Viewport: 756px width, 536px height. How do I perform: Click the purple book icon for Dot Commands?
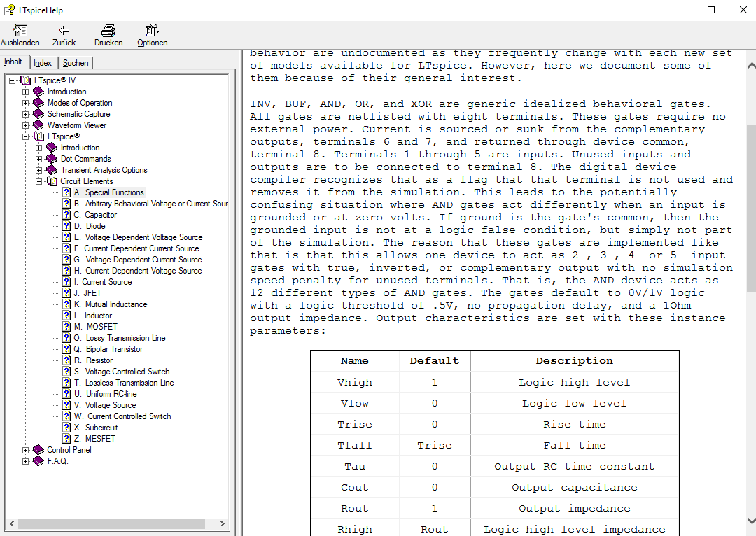tap(52, 159)
